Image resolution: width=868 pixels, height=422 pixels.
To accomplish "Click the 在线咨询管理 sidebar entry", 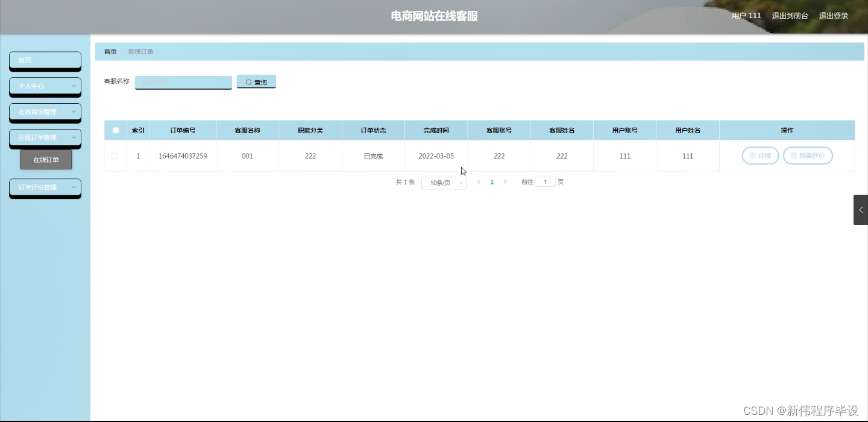I will 43,112.
